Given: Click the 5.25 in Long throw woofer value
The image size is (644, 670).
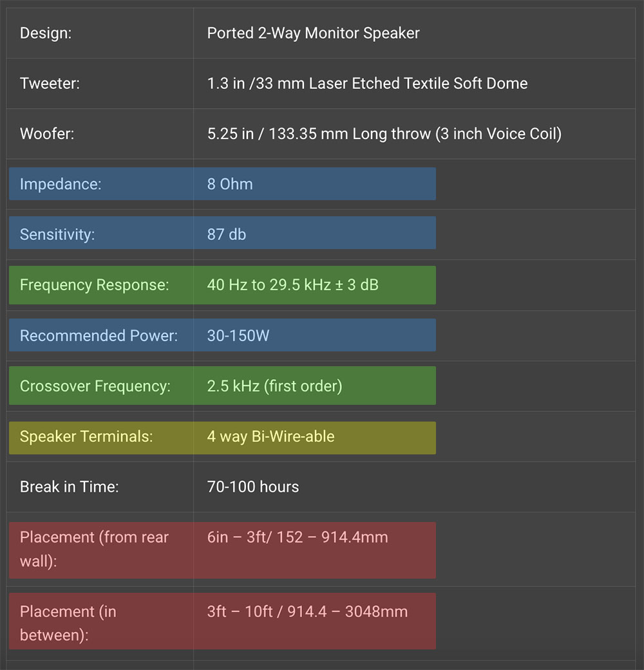Looking at the screenshot, I should click(x=384, y=134).
